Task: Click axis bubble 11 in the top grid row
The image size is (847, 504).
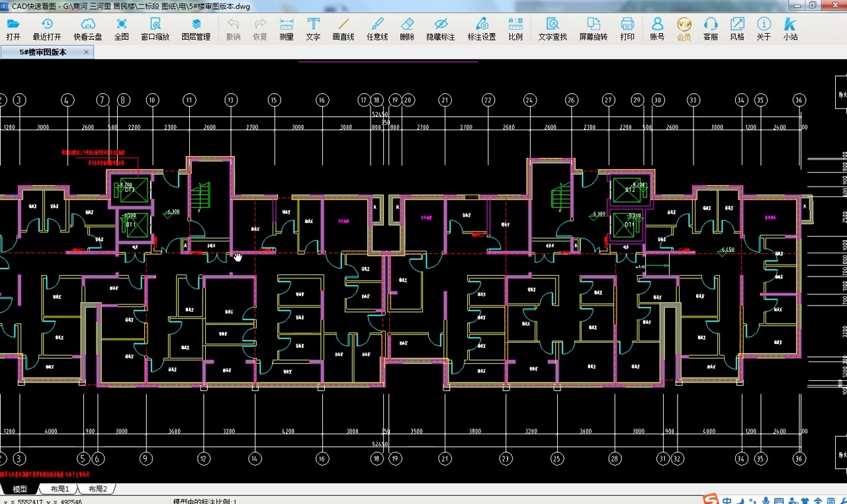Action: [x=190, y=100]
